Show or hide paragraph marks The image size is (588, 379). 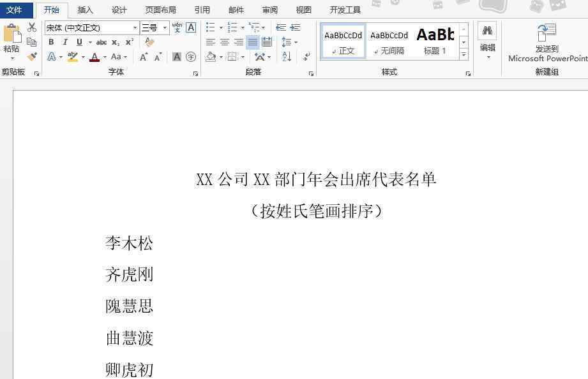(306, 57)
